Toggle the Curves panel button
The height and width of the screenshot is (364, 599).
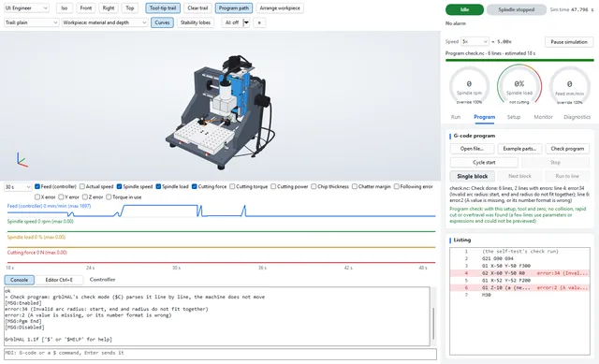[x=162, y=22]
